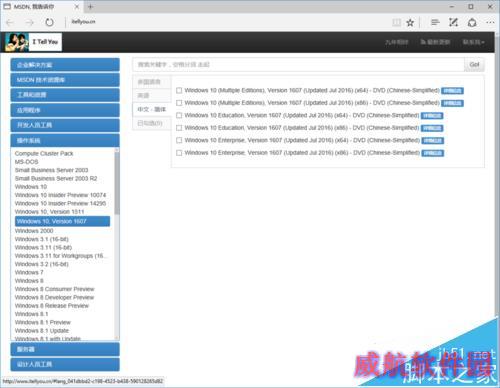The height and width of the screenshot is (388, 500).
Task: Select Windows 8.1 Update entry
Action: 42,331
